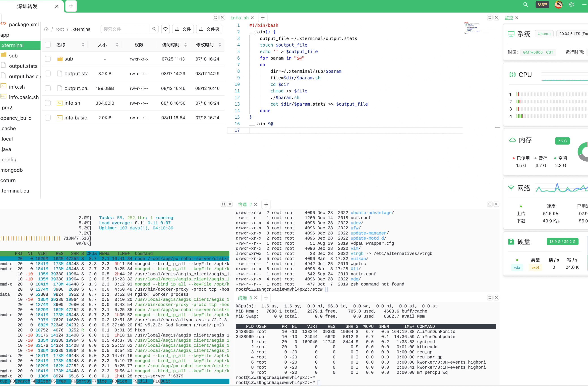The width and height of the screenshot is (588, 392).
Task: Click the Ubuntu system tag
Action: pyautogui.click(x=544, y=34)
